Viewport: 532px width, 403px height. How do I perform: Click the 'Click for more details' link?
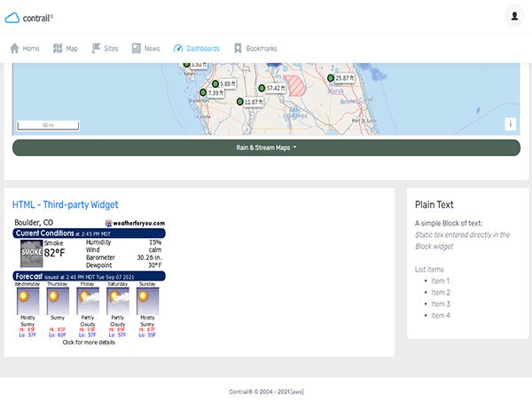[x=89, y=342]
